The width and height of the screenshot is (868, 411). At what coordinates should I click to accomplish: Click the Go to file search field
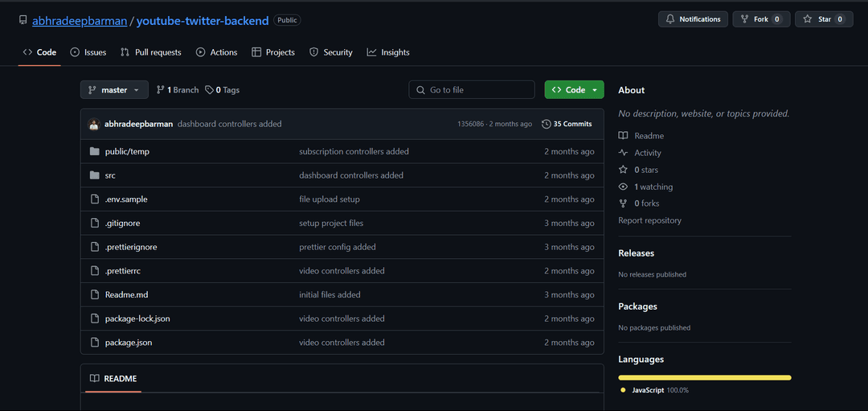point(472,90)
